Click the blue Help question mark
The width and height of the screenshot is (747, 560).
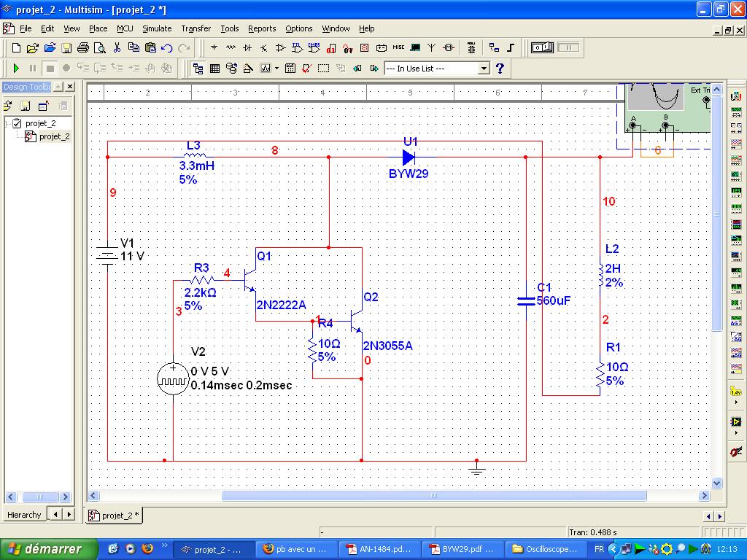(x=500, y=69)
